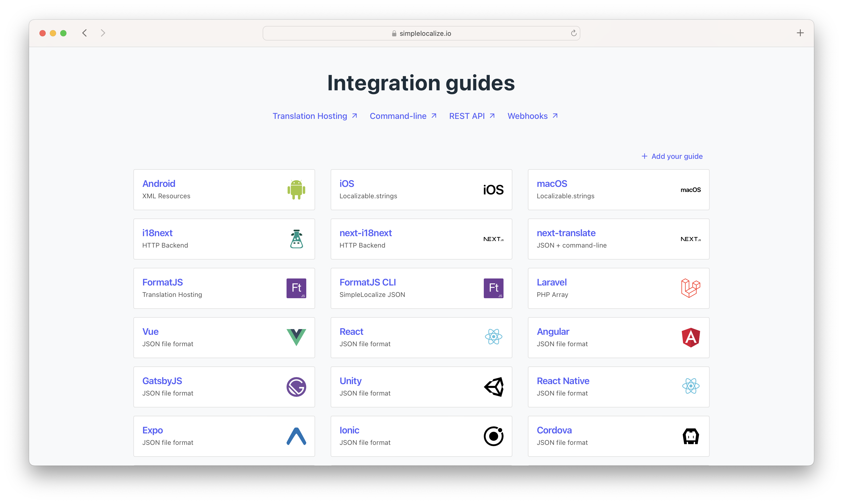Open the macOS guide title link

(552, 183)
